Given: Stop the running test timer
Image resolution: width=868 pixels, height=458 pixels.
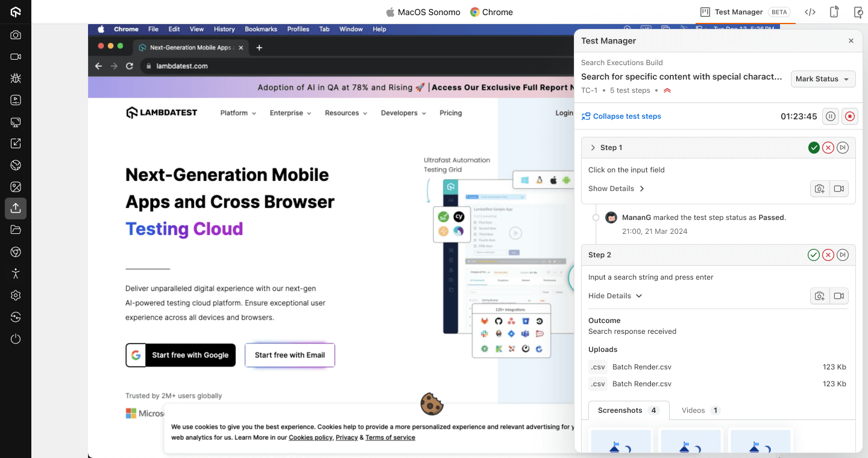Looking at the screenshot, I should coord(849,116).
